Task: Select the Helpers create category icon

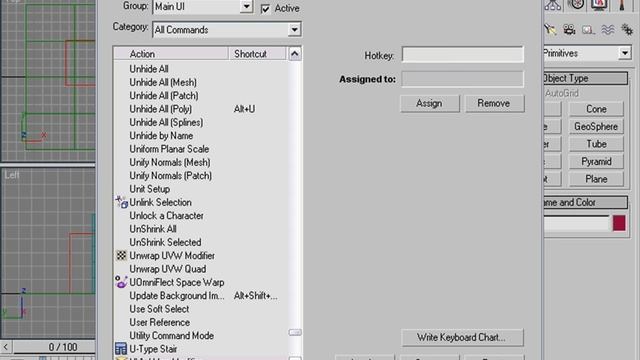Action: 588,30
